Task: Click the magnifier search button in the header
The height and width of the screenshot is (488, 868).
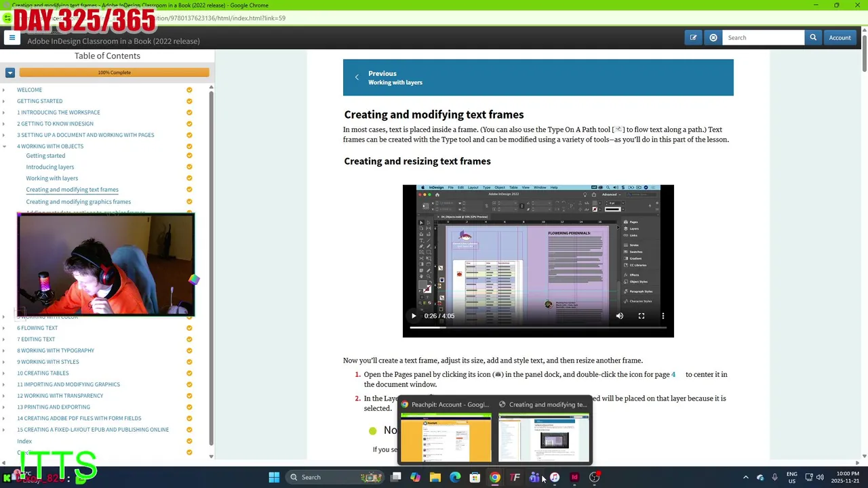Action: 813,38
